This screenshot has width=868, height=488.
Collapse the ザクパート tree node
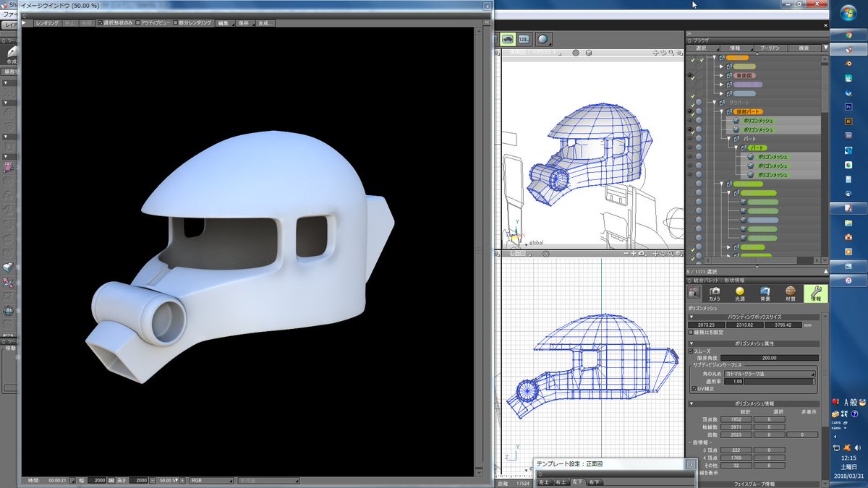click(x=713, y=103)
